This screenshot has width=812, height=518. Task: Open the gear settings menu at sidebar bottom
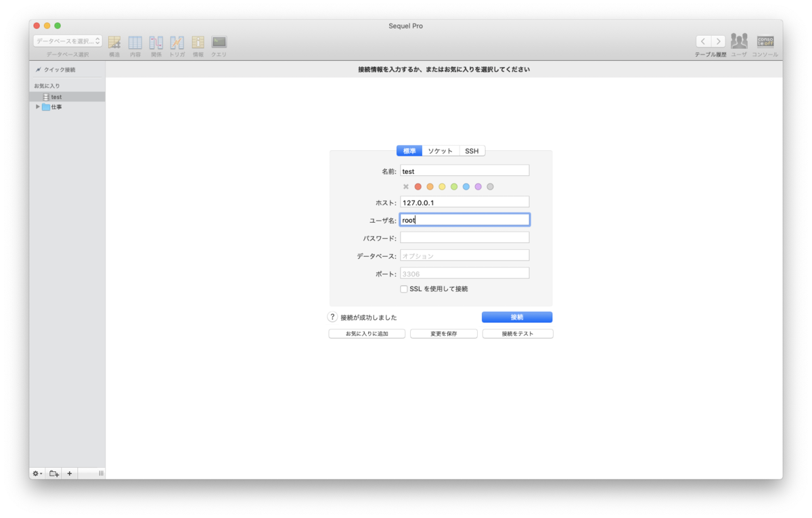37,473
